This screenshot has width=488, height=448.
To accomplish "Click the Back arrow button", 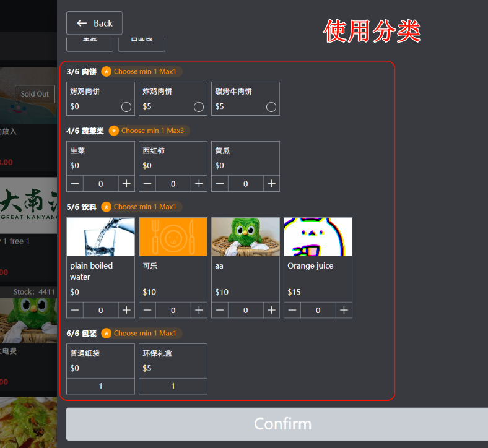I will [94, 23].
